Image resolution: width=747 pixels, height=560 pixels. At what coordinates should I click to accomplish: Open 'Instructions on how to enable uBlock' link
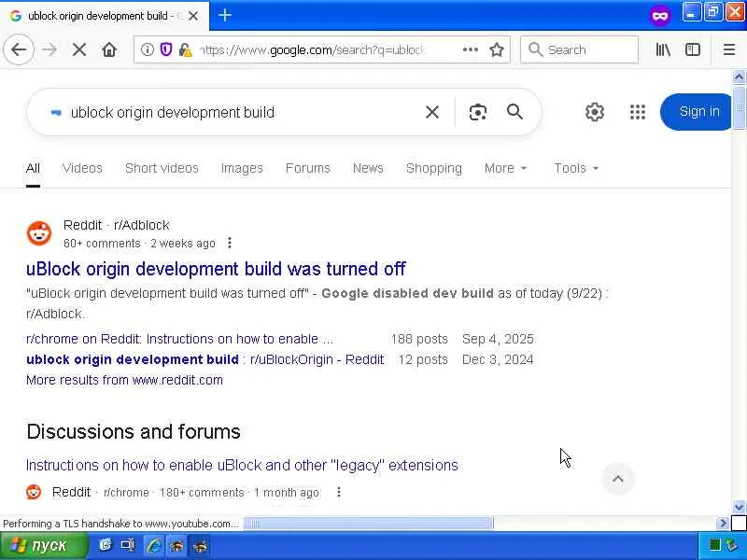242,465
